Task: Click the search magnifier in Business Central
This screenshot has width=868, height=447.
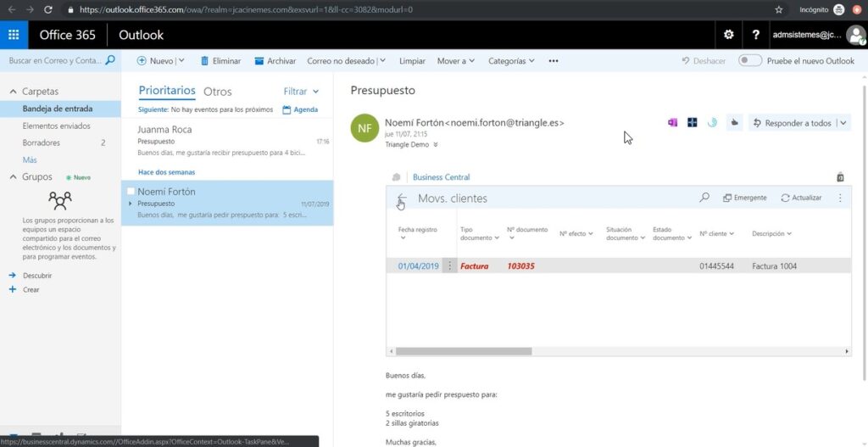Action: tap(704, 198)
